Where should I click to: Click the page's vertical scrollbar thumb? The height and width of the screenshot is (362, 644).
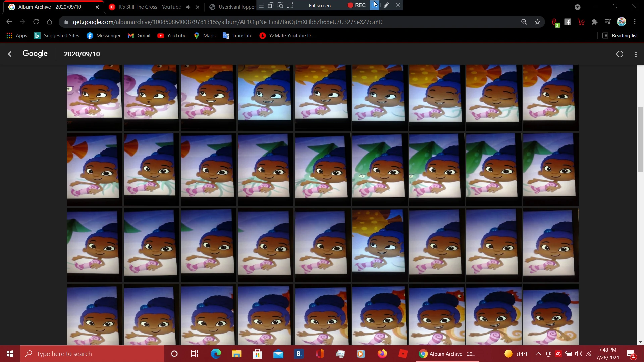[640, 139]
